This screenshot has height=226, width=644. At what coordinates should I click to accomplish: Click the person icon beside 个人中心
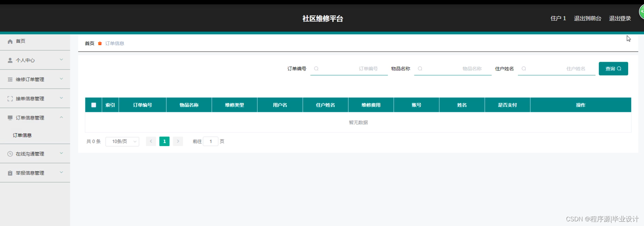point(10,60)
